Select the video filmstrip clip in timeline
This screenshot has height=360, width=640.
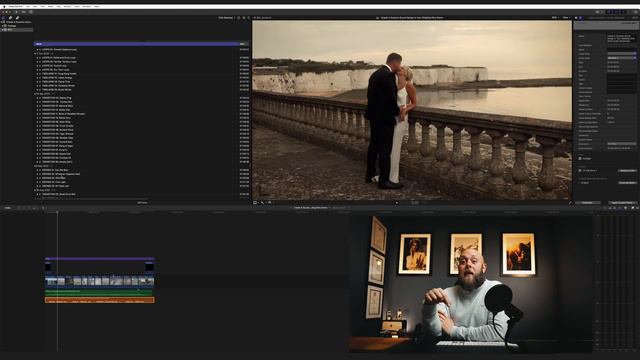(x=100, y=281)
